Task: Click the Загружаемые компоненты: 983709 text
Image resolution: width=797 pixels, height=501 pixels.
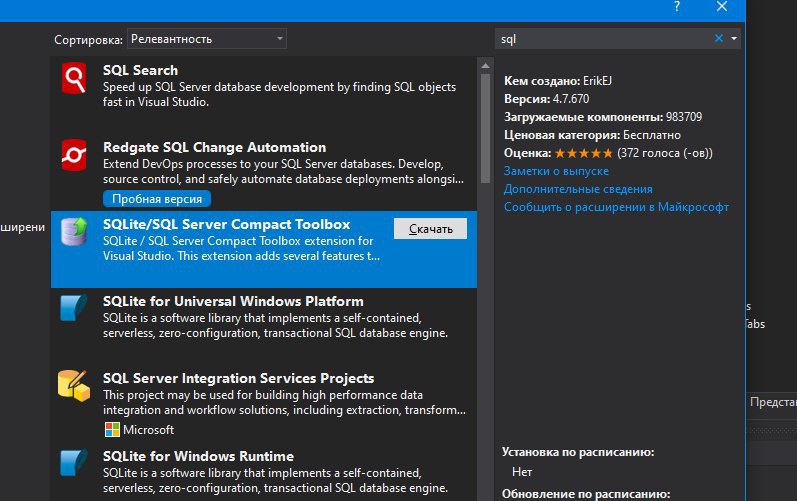Action: click(x=603, y=117)
